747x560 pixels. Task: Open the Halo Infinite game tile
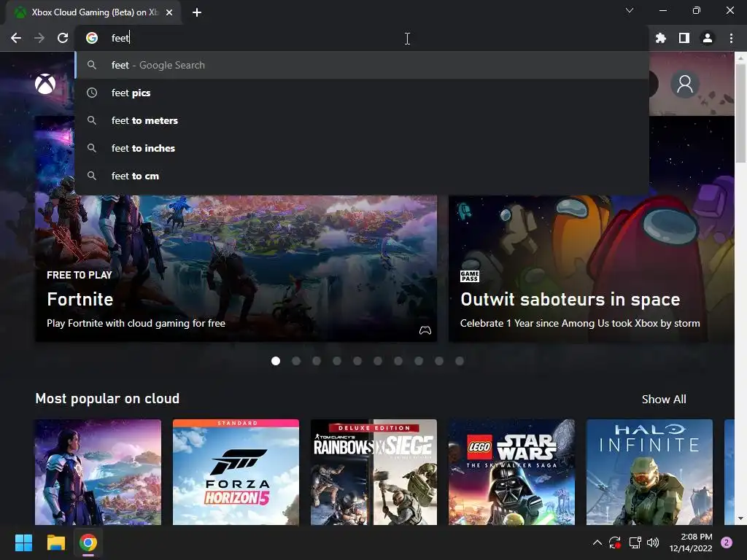[649, 472]
